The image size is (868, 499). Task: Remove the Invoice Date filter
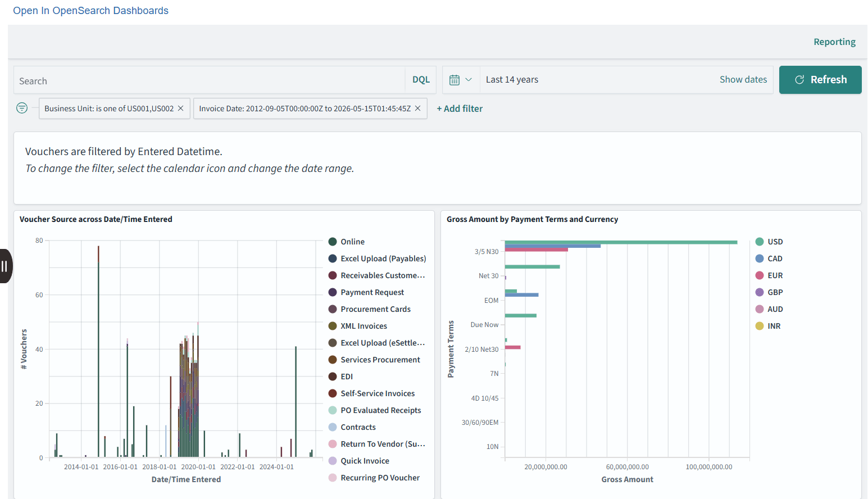418,108
